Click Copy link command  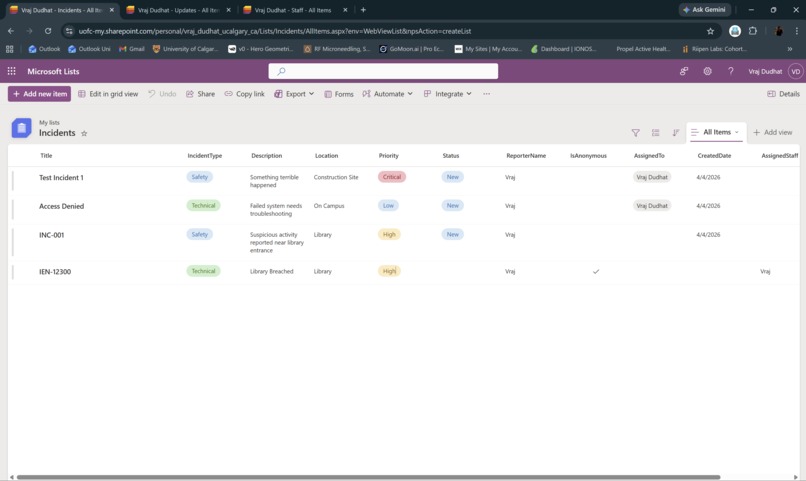coord(245,94)
